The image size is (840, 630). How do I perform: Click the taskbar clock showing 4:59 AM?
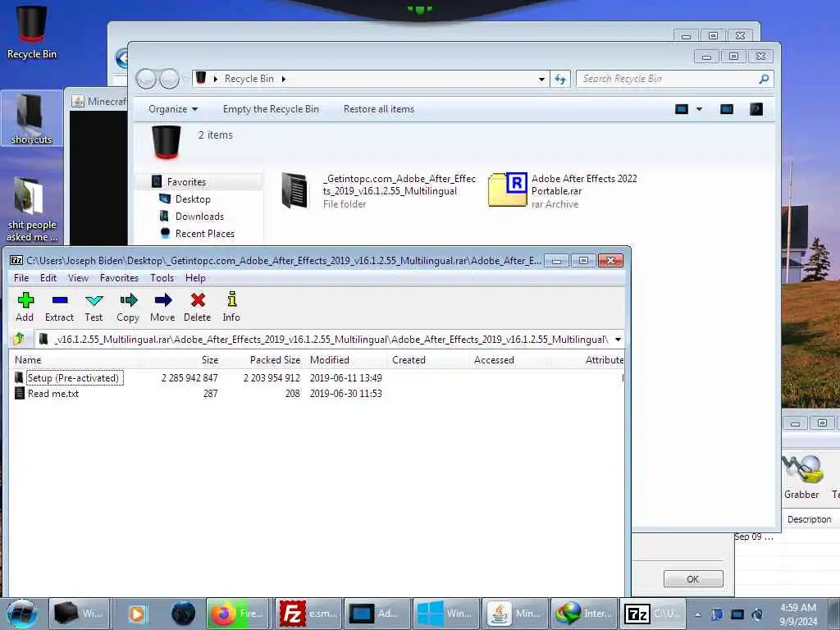[x=798, y=614]
